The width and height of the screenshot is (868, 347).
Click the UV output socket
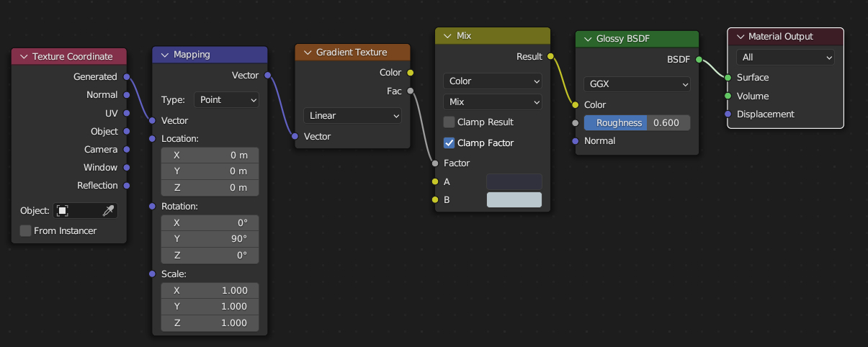pyautogui.click(x=126, y=113)
